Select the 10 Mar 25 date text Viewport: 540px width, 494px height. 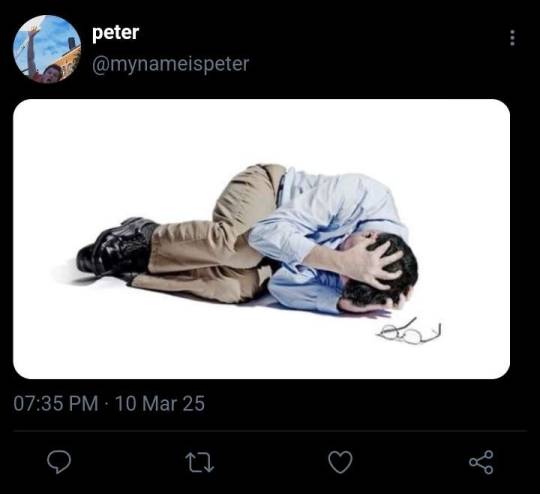pos(160,403)
